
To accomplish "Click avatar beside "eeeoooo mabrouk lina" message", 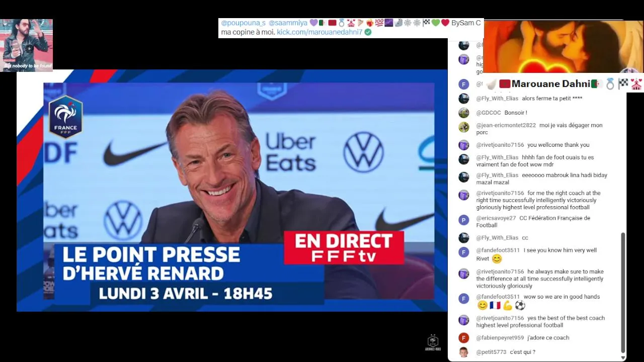I will click(x=464, y=177).
